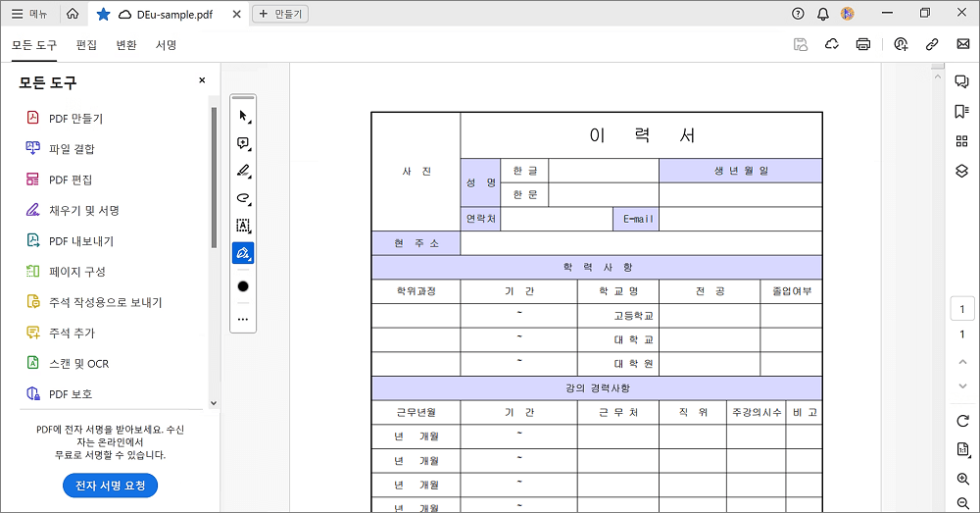The image size is (980, 513).
Task: Go to the next page arrow
Action: (x=962, y=386)
